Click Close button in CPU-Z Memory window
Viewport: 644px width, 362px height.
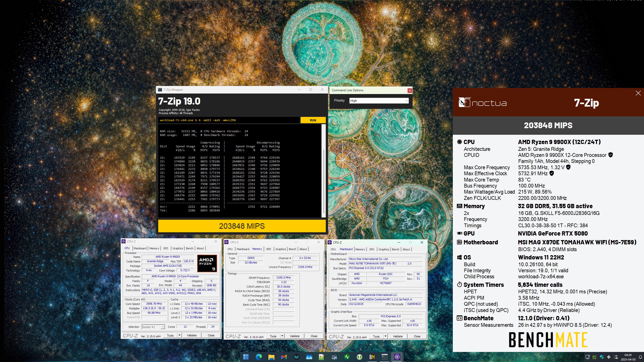click(314, 336)
